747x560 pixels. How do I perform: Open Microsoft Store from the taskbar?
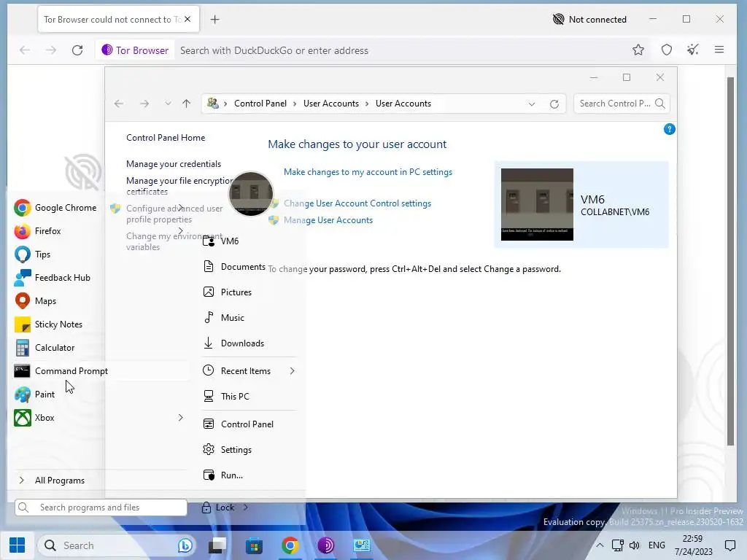click(x=254, y=545)
